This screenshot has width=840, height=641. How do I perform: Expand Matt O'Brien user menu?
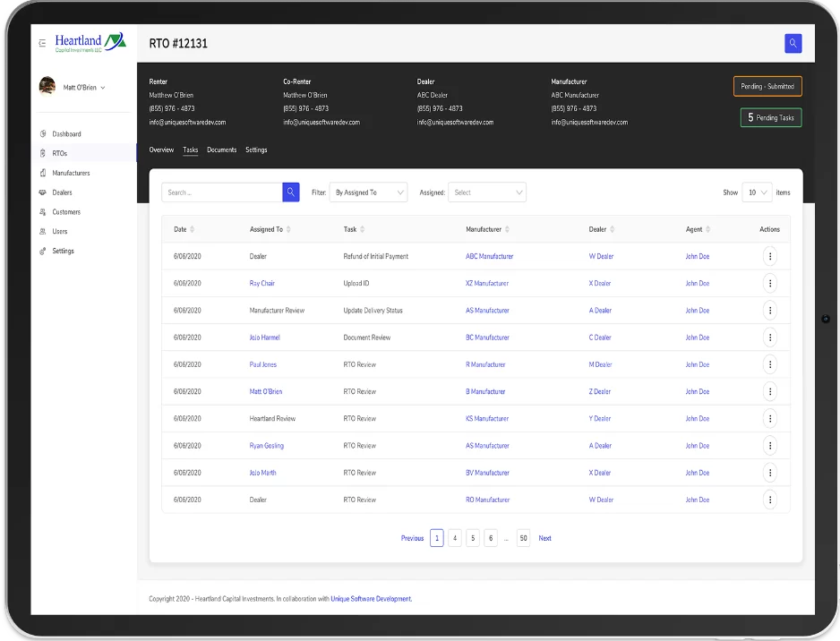point(83,88)
